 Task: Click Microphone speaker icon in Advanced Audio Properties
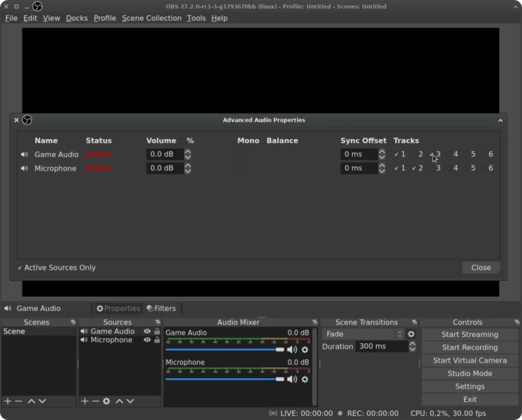[24, 169]
